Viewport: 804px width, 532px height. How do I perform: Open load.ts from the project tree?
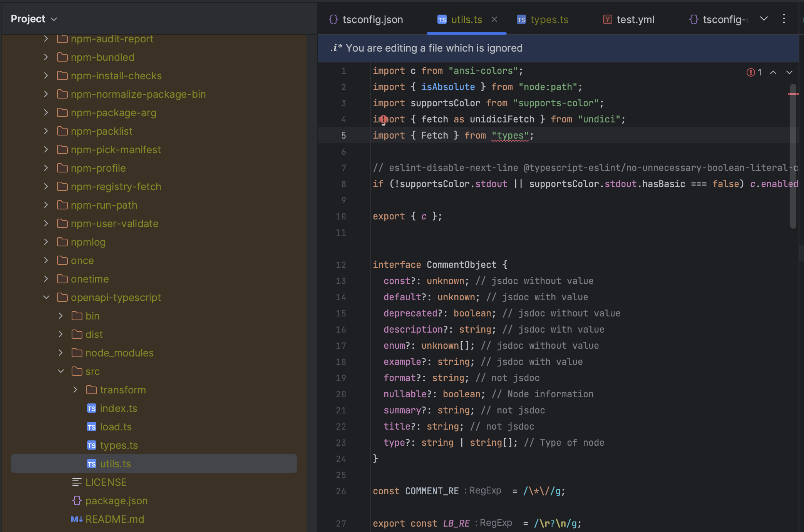click(x=116, y=427)
